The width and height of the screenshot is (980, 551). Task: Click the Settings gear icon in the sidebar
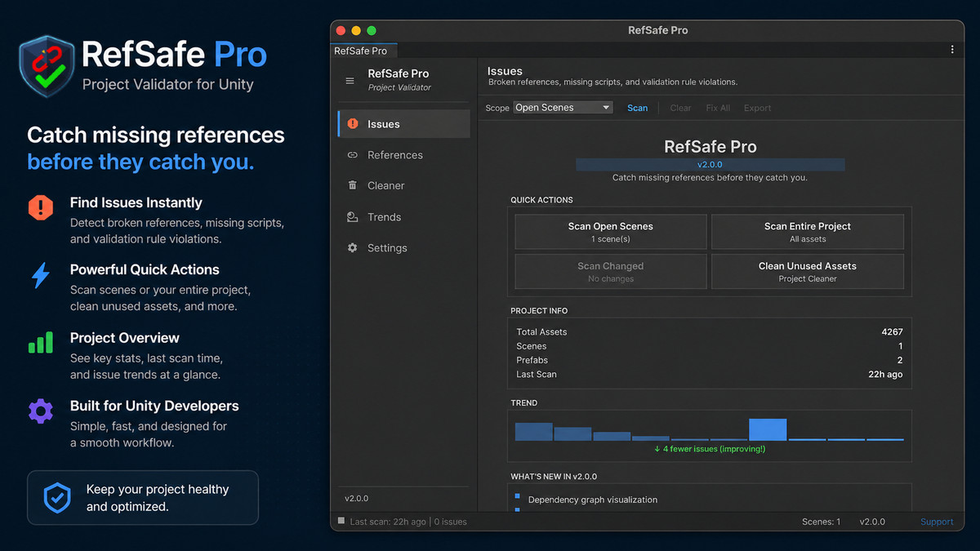click(x=353, y=247)
